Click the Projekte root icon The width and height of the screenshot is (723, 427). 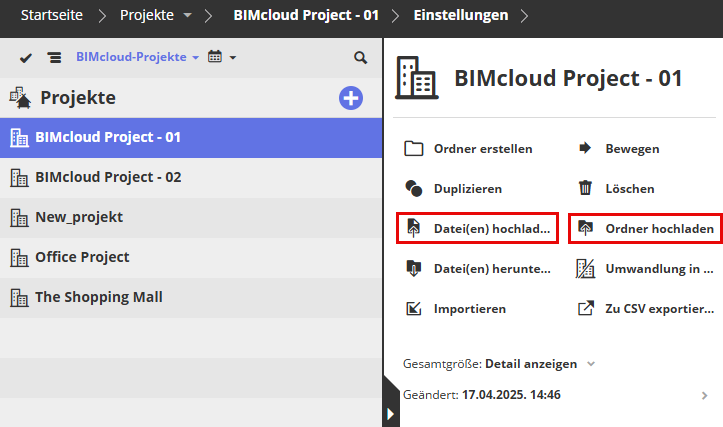click(20, 98)
